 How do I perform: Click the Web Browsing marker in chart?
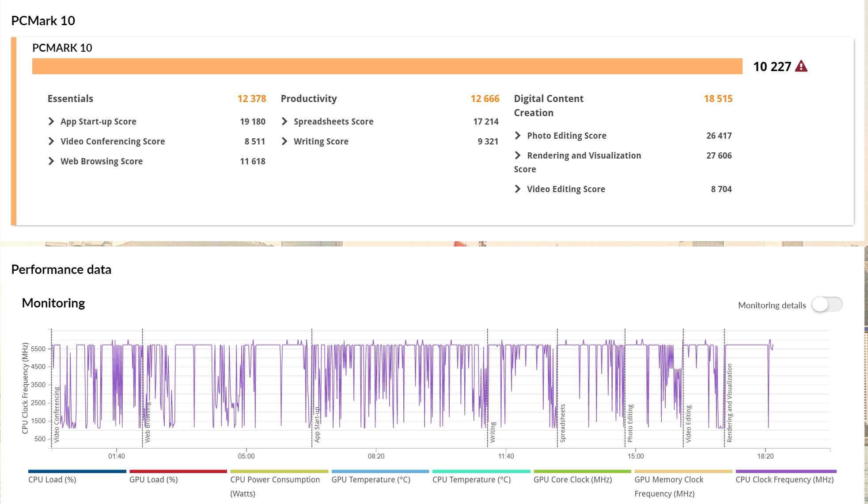coord(148,422)
